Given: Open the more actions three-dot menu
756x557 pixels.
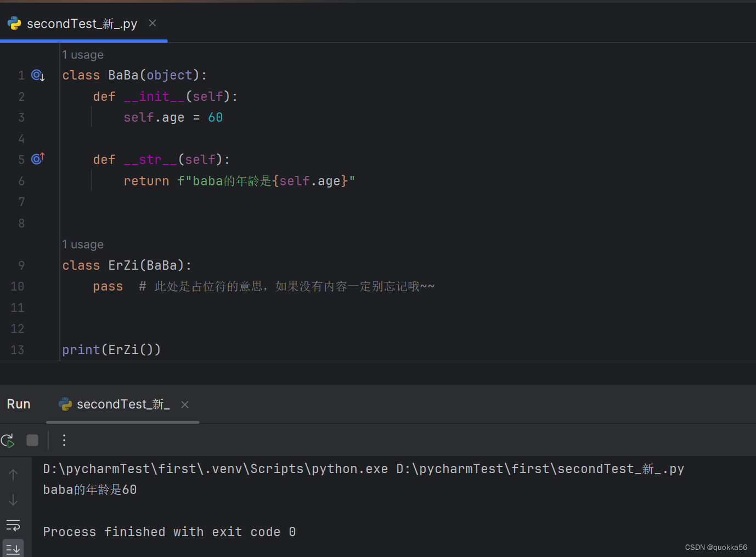Looking at the screenshot, I should pos(64,440).
